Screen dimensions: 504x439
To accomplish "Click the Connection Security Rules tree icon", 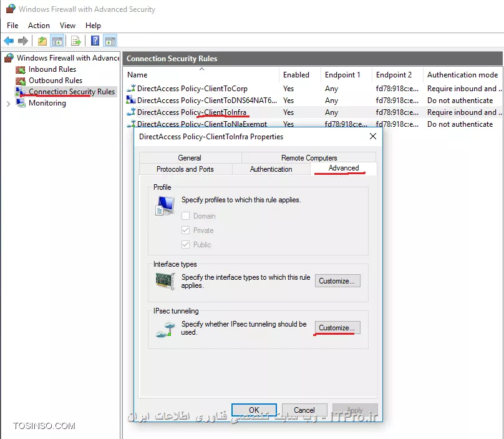I will pyautogui.click(x=21, y=92).
